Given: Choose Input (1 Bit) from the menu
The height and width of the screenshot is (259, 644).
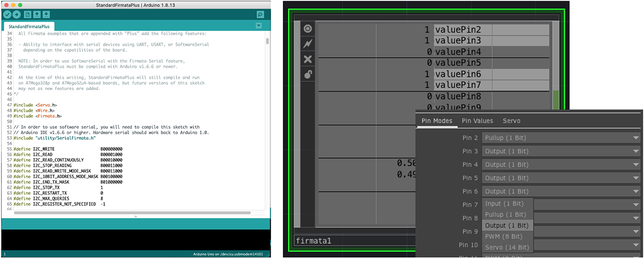Looking at the screenshot, I should pyautogui.click(x=508, y=204).
